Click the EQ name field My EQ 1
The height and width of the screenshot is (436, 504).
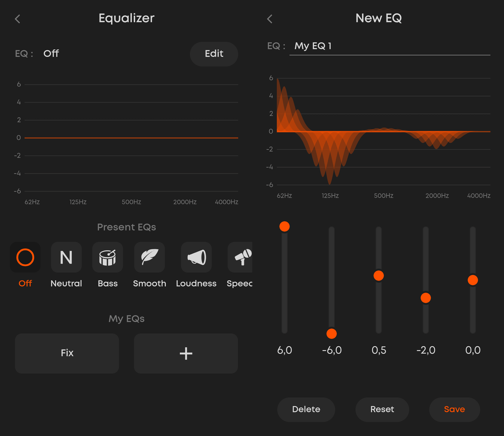click(389, 46)
